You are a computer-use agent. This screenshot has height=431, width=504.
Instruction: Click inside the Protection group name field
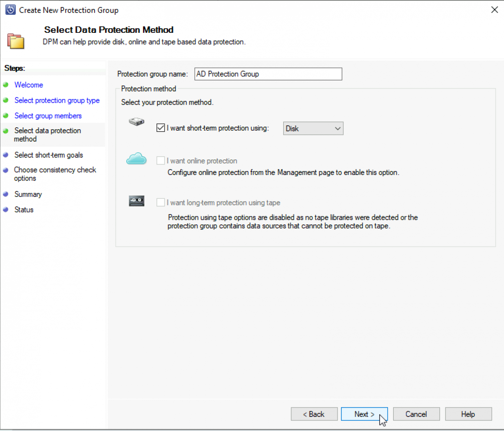click(x=268, y=74)
